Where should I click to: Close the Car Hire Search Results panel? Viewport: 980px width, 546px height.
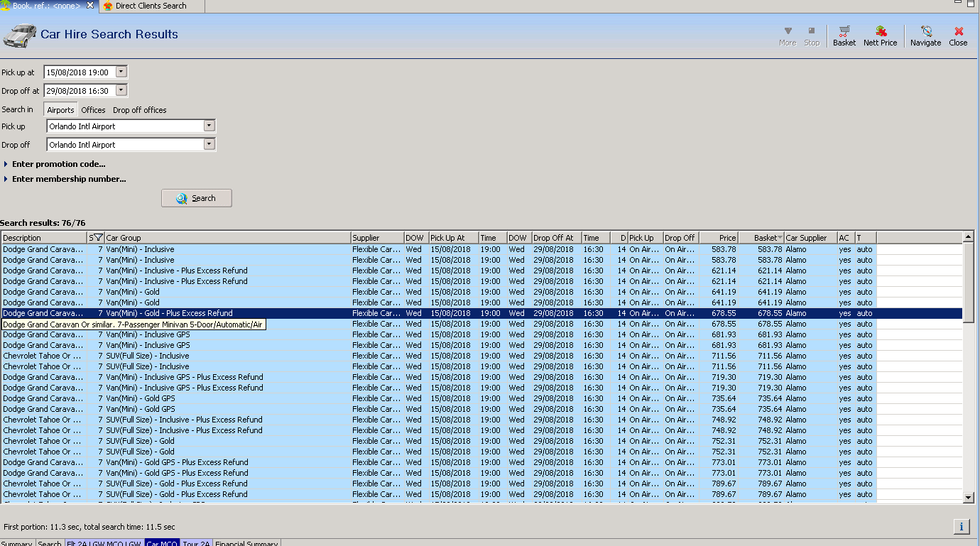click(958, 36)
